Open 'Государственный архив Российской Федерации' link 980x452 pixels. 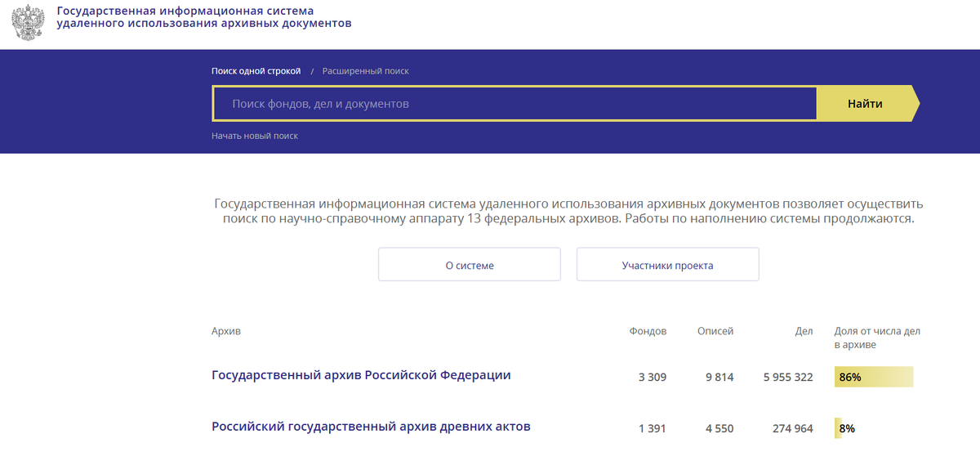[x=361, y=375]
